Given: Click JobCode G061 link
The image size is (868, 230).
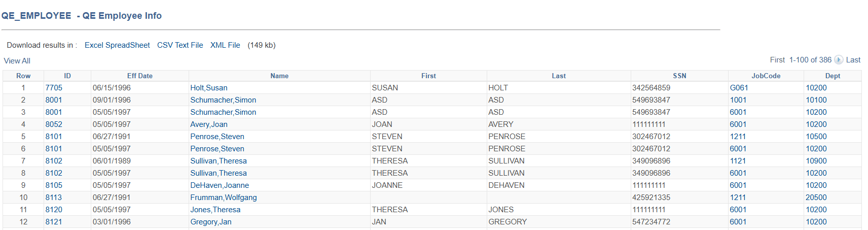Looking at the screenshot, I should 739,88.
